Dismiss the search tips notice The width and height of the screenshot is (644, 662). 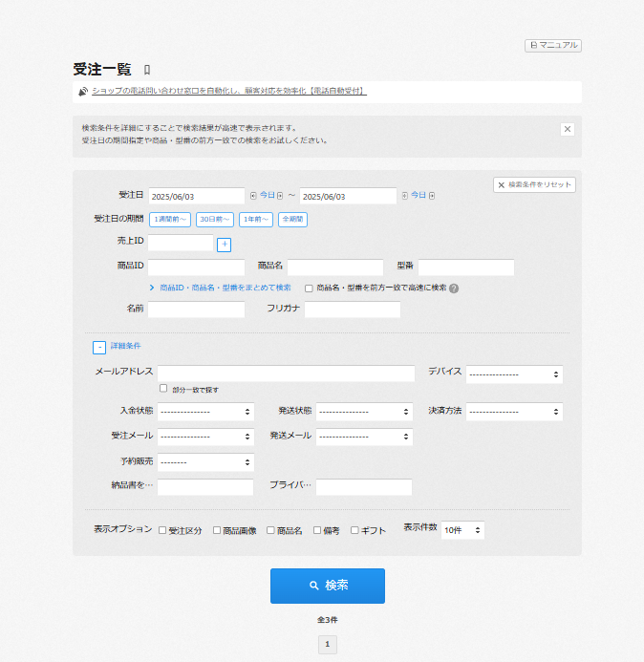click(x=567, y=129)
